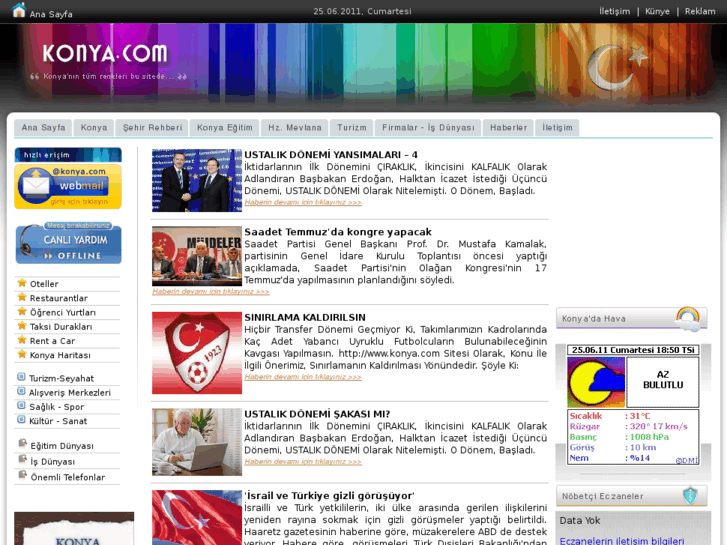This screenshot has height=545, width=727.
Task: Open the Eczanelerin iletişim bilgileri link
Action: click(622, 541)
